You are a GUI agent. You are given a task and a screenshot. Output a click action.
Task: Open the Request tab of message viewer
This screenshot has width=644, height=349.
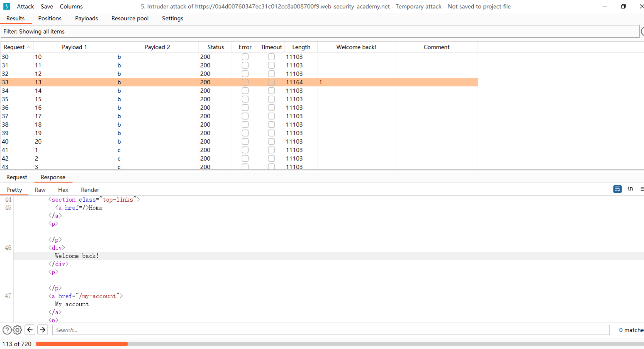17,177
